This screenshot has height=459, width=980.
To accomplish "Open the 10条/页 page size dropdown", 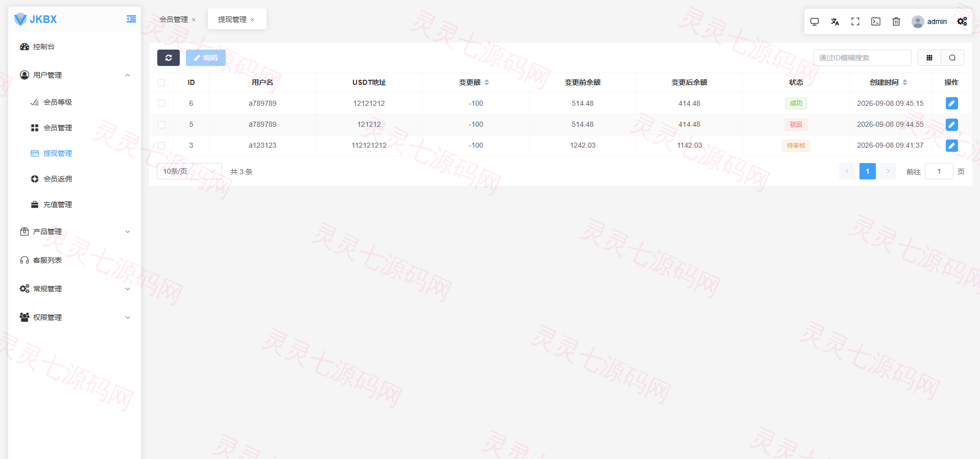I will pyautogui.click(x=189, y=171).
